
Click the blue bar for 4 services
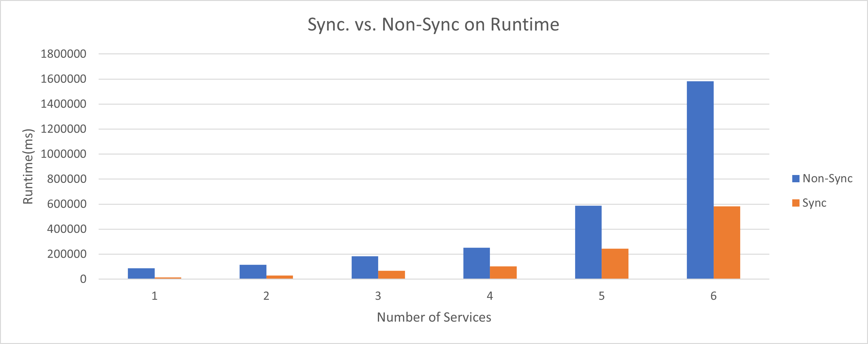[477, 263]
